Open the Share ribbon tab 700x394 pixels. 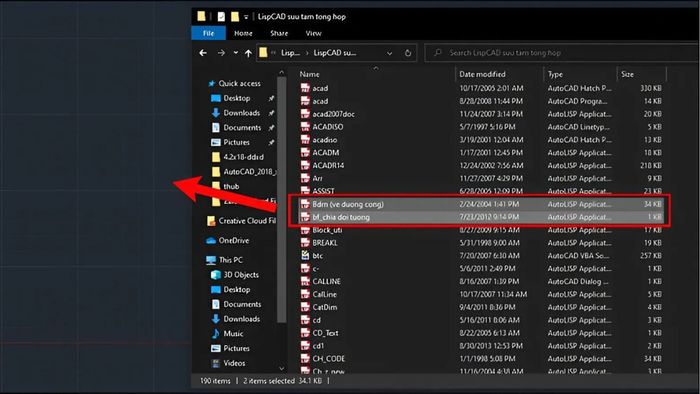point(279,33)
